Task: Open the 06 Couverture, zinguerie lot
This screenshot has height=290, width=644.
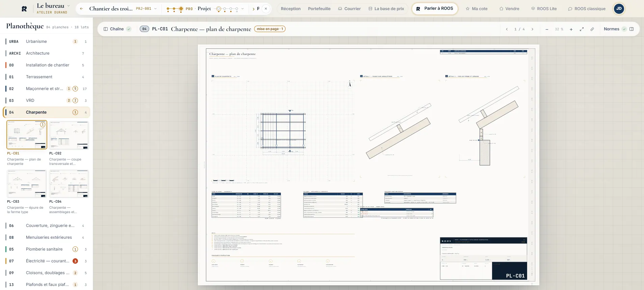Action: click(47, 226)
